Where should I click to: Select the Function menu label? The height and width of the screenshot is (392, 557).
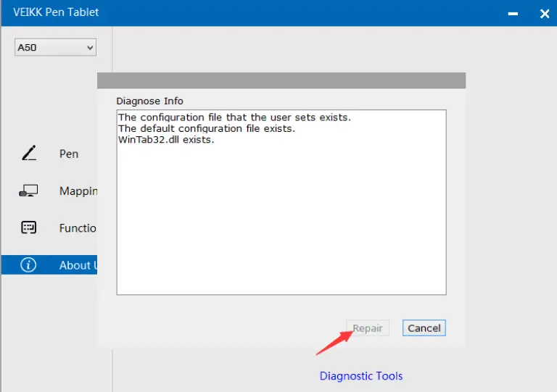click(78, 228)
